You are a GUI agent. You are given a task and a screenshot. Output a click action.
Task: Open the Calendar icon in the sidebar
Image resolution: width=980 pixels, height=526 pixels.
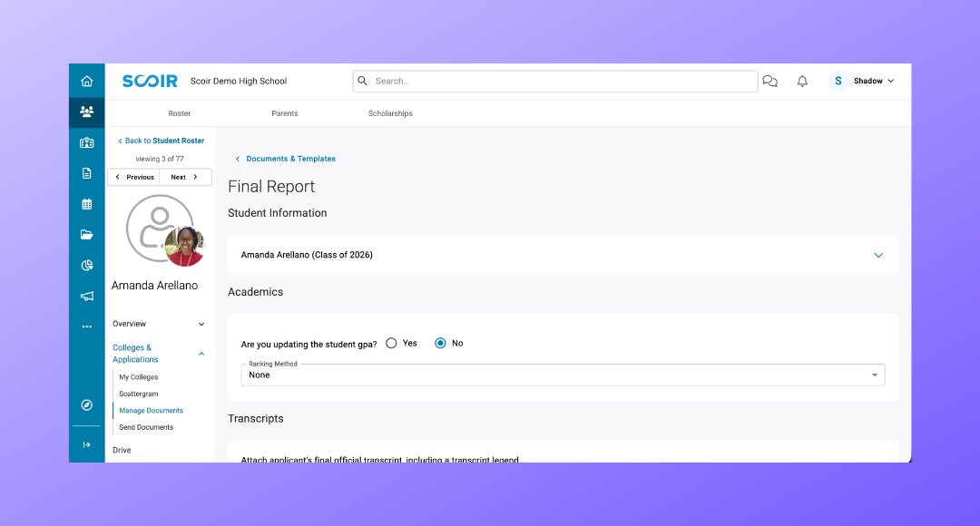[86, 203]
